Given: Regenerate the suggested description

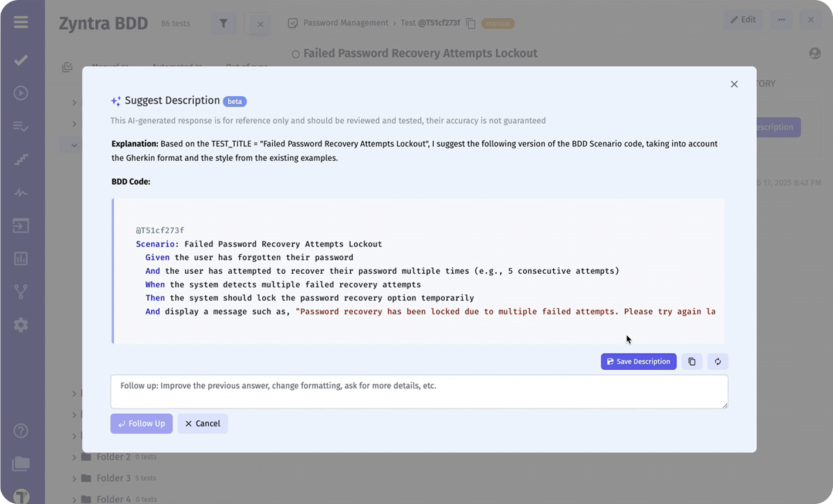Looking at the screenshot, I should point(717,362).
